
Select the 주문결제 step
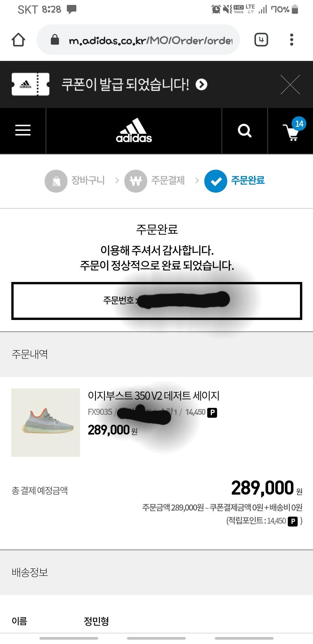(x=154, y=181)
